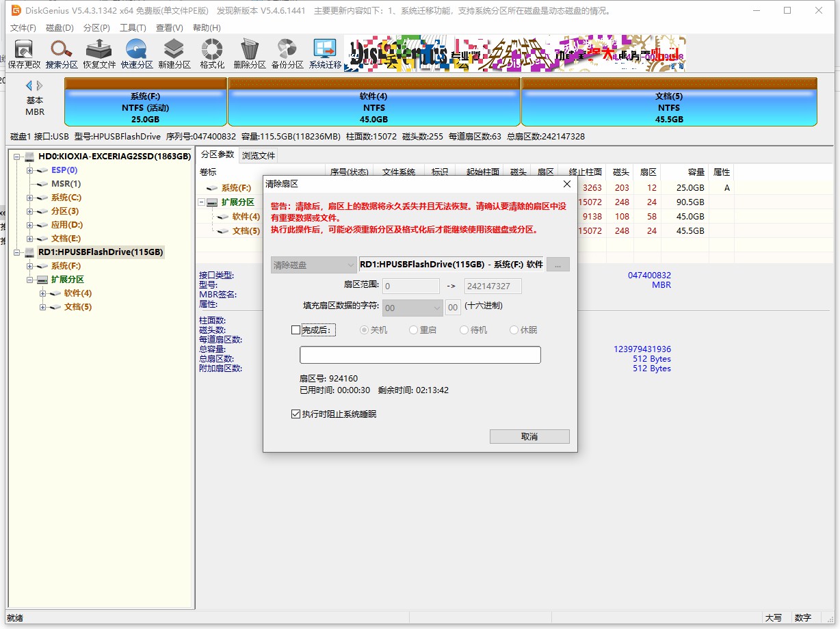This screenshot has width=840, height=629.
Task: Select the 软件(4) 45.0GB partition block
Action: pyautogui.click(x=373, y=102)
